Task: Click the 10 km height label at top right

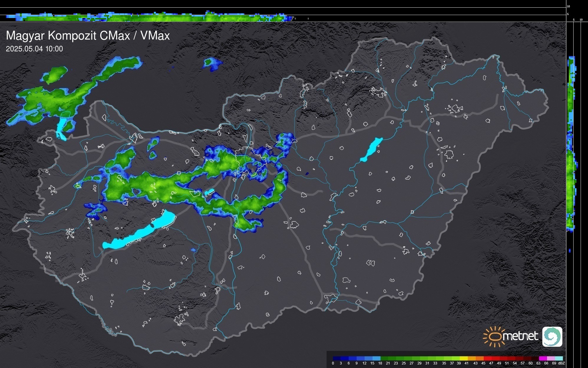Action: (569, 6)
